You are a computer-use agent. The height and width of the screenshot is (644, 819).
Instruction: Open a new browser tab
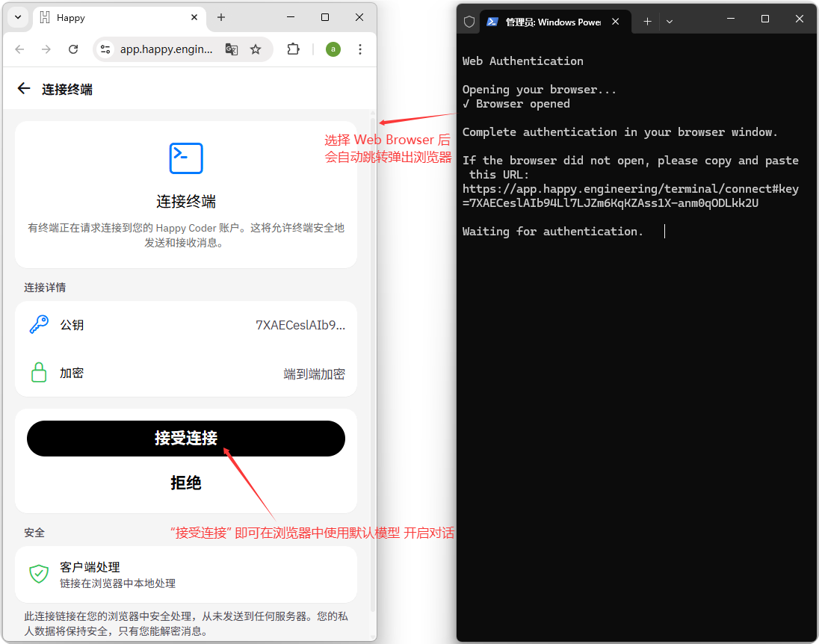pyautogui.click(x=221, y=17)
